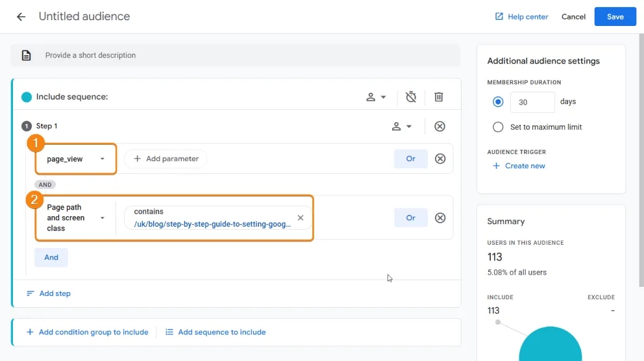Add another condition with the And button
644x361 pixels.
(x=51, y=258)
